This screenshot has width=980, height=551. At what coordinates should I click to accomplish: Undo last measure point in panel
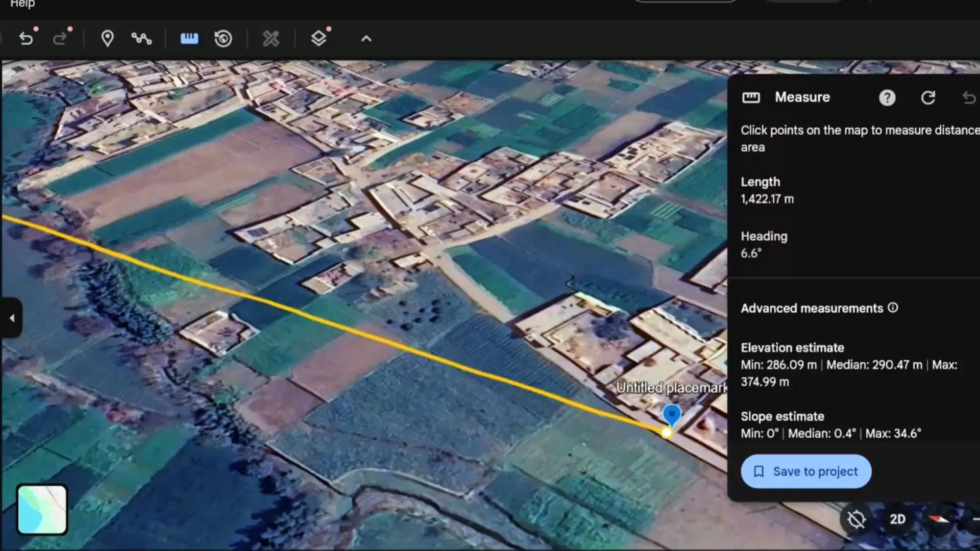[968, 98]
